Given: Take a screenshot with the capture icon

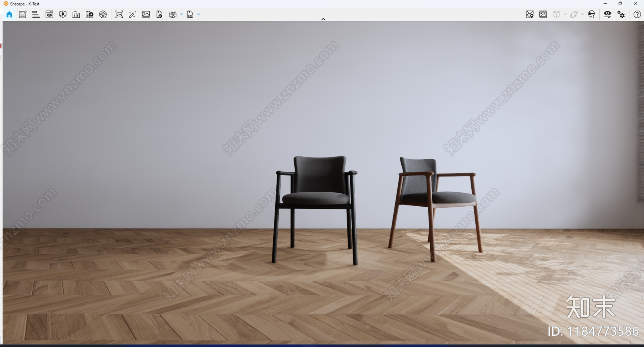Looking at the screenshot, I should point(119,14).
